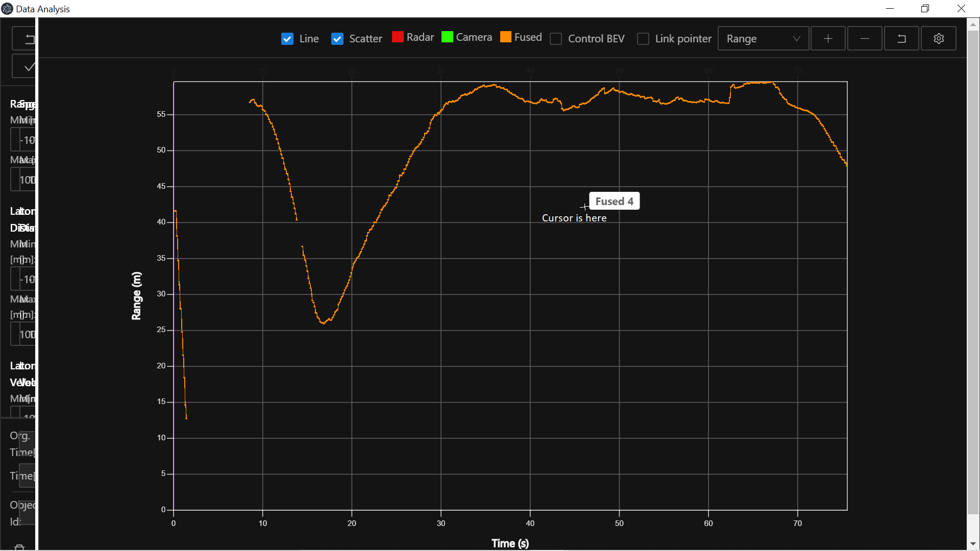Click the Range Max input field
Image resolution: width=980 pixels, height=551 pixels.
coord(27,180)
